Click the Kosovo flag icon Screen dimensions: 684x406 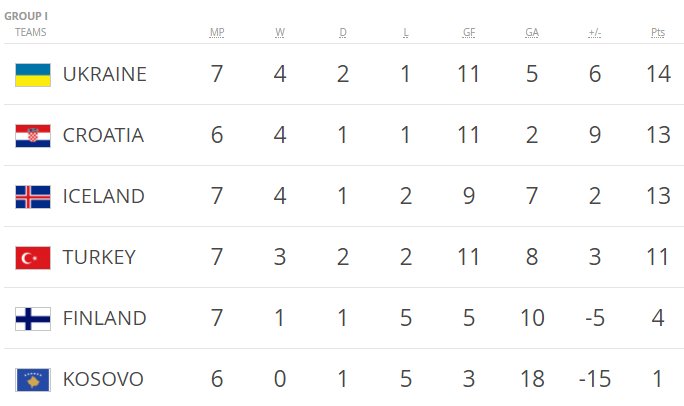(x=33, y=380)
